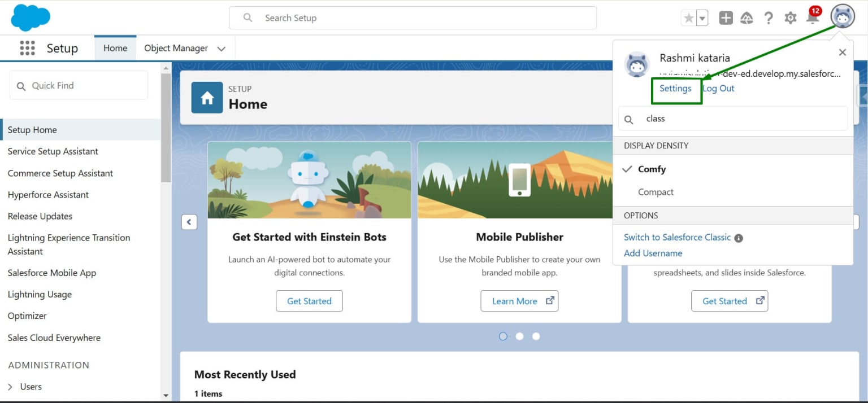The image size is (868, 403).
Task: Click Rashmi kataria's avatar in popup
Action: 637,64
